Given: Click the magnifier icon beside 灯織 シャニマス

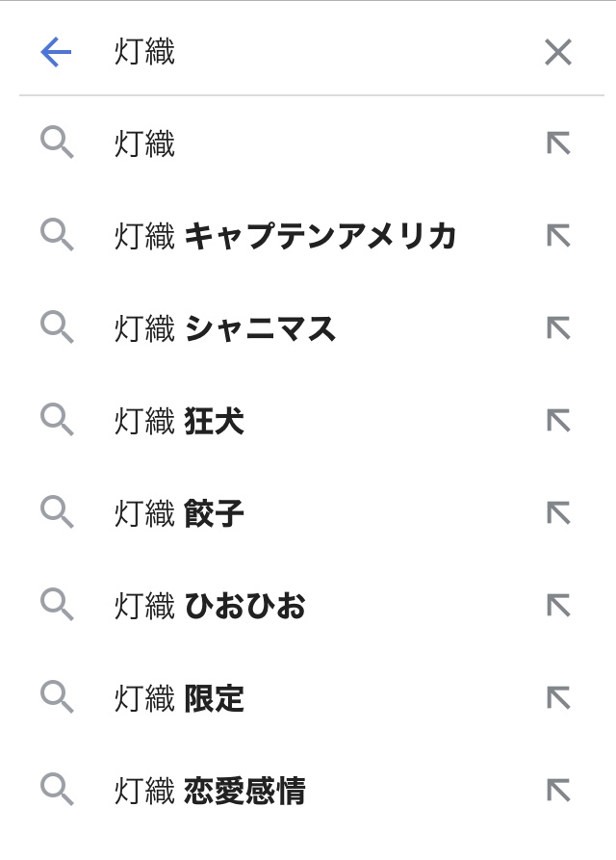Looking at the screenshot, I should [57, 328].
